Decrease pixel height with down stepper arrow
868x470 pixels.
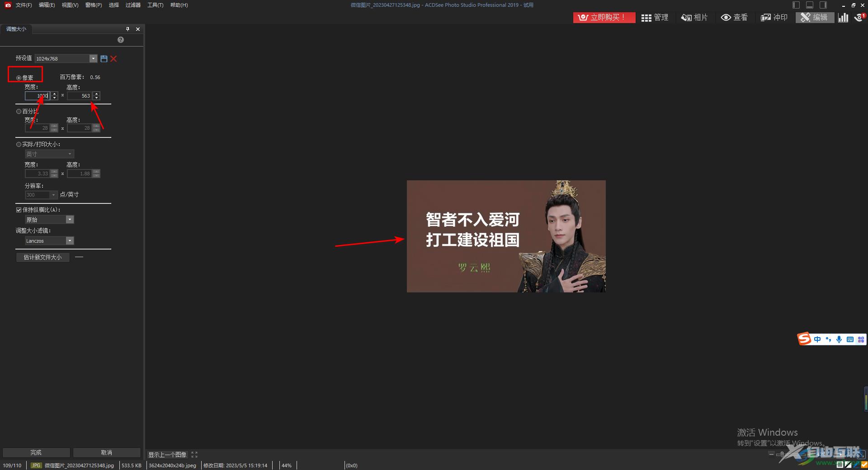[96, 98]
